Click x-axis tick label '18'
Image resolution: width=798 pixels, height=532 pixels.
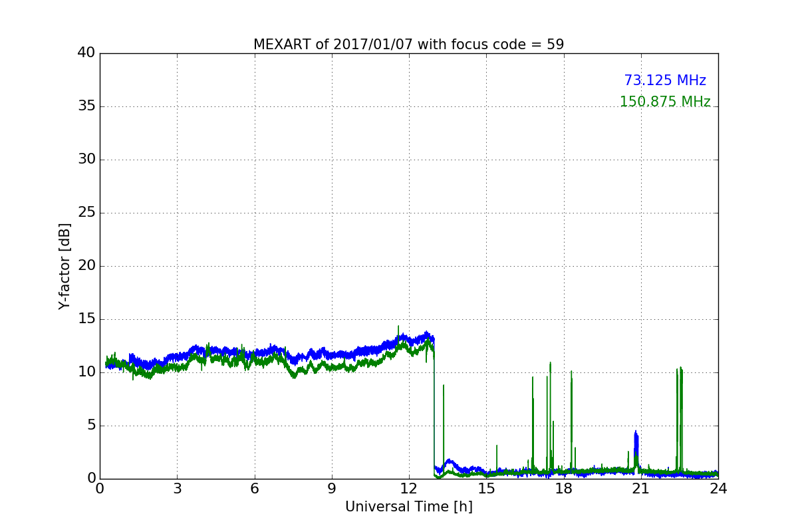(563, 489)
